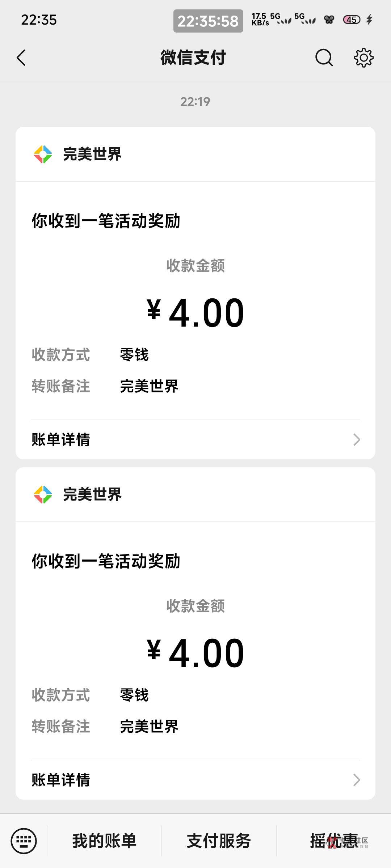Tap 完美世界 name on second card
391x868 pixels.
click(x=92, y=495)
